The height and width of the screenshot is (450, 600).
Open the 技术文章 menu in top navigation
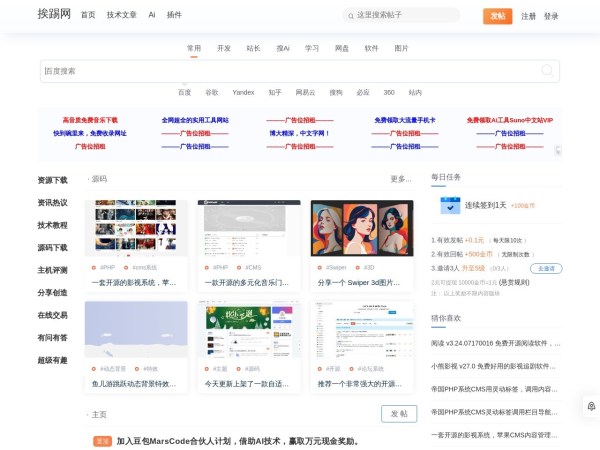point(121,15)
